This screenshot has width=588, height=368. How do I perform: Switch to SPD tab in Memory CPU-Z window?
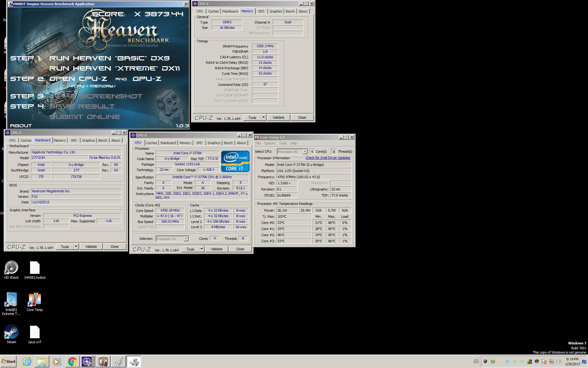pos(261,11)
